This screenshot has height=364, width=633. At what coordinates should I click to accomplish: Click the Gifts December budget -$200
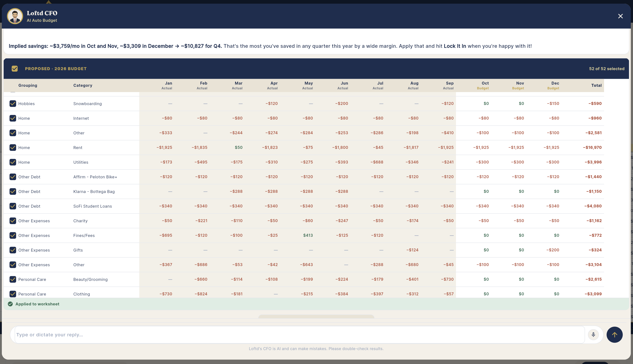click(x=553, y=250)
